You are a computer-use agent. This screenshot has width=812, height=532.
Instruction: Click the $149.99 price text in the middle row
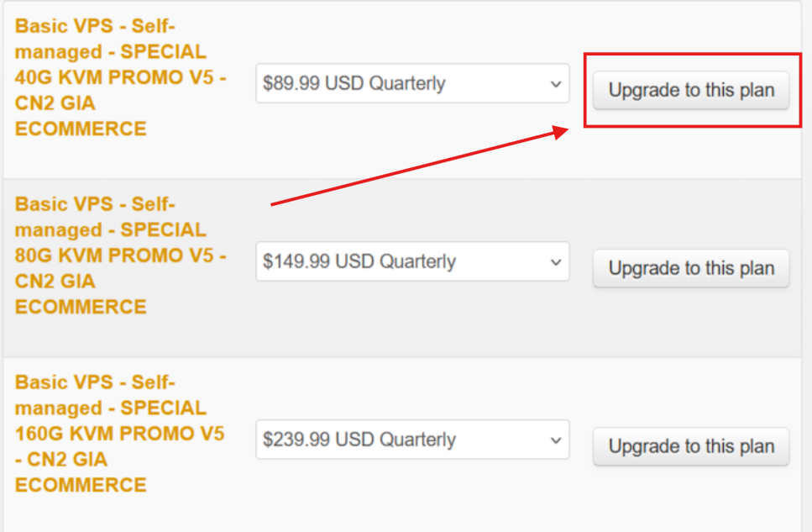(x=296, y=262)
